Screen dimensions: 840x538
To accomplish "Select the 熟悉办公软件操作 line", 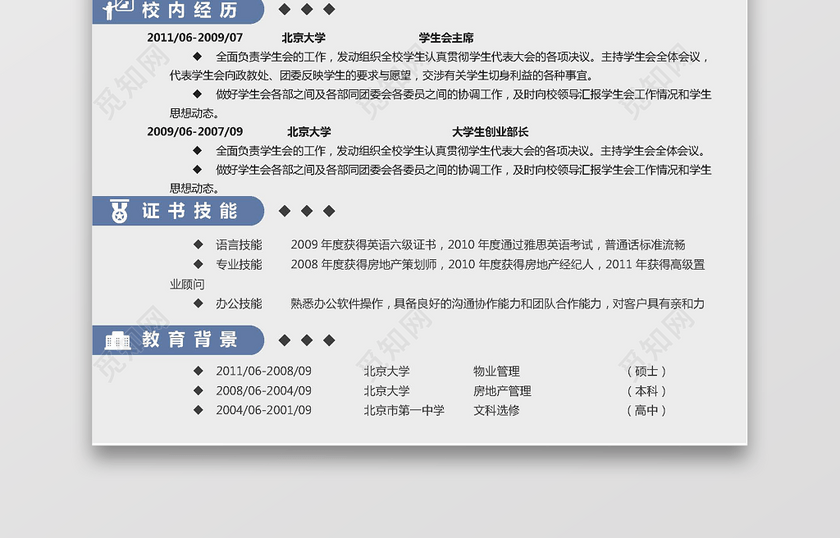I will coord(498,304).
